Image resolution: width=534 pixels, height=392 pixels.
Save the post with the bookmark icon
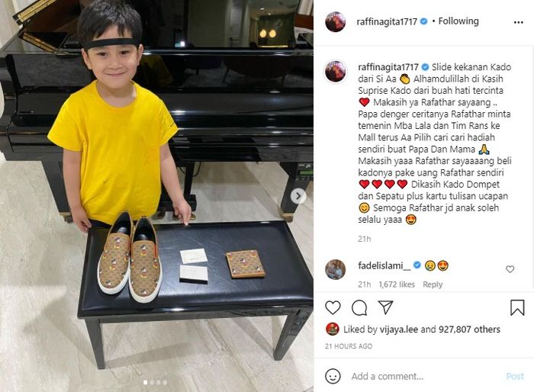click(x=517, y=307)
